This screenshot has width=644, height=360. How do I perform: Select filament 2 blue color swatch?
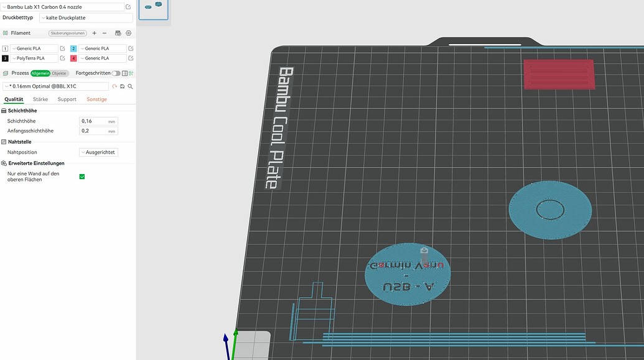[73, 48]
